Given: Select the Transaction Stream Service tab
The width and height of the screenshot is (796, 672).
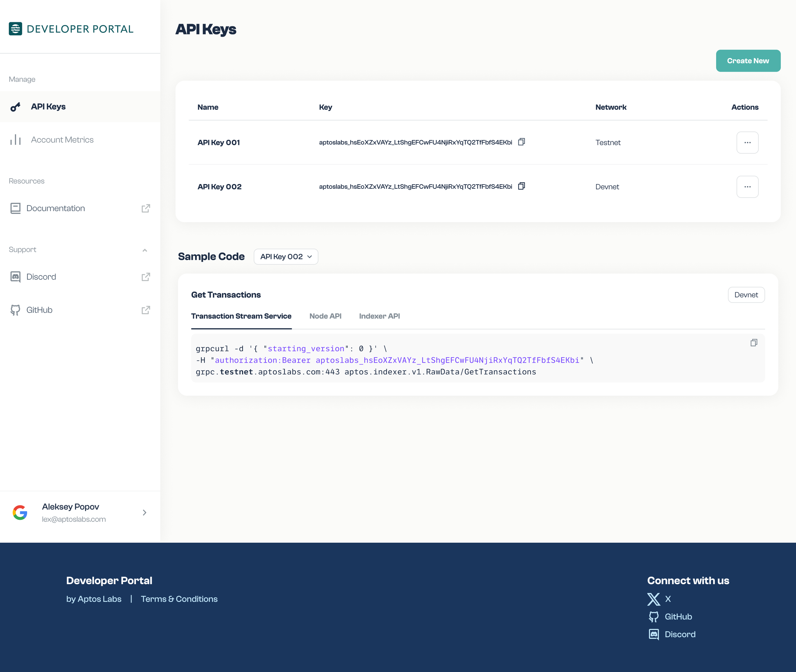Looking at the screenshot, I should click(x=241, y=316).
